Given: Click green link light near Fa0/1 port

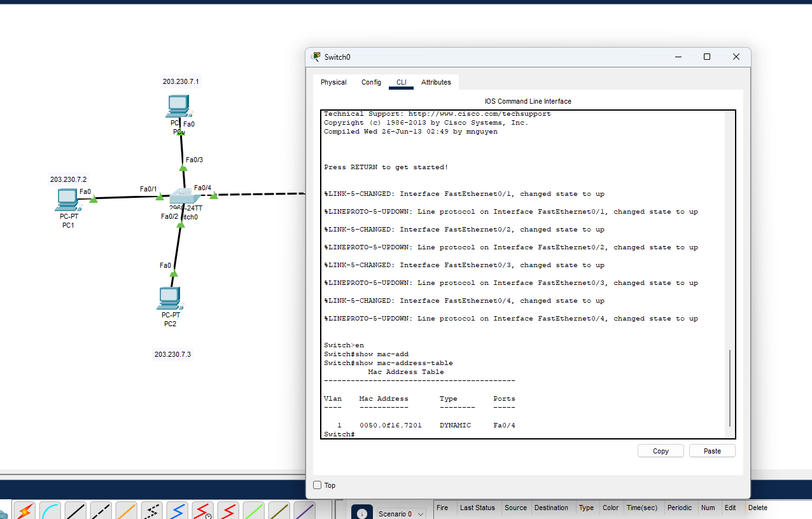Looking at the screenshot, I should [160, 197].
